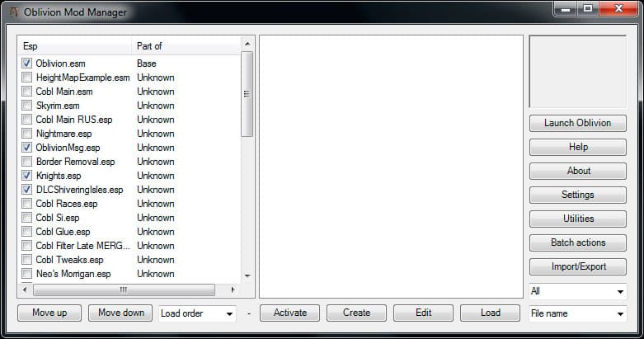Click the Oblivion Mod Manager title icon
644x339 pixels.
13,12
